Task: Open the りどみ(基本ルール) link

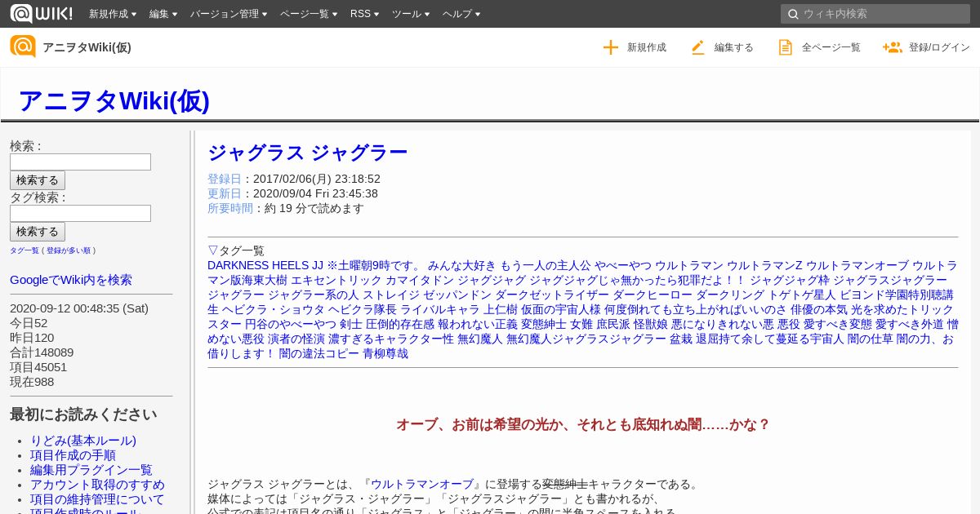Action: 83,441
